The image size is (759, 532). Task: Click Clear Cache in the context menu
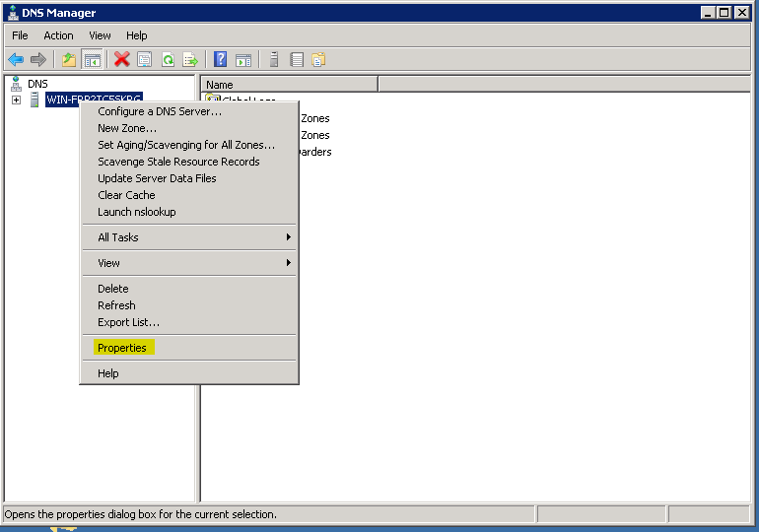tap(126, 195)
